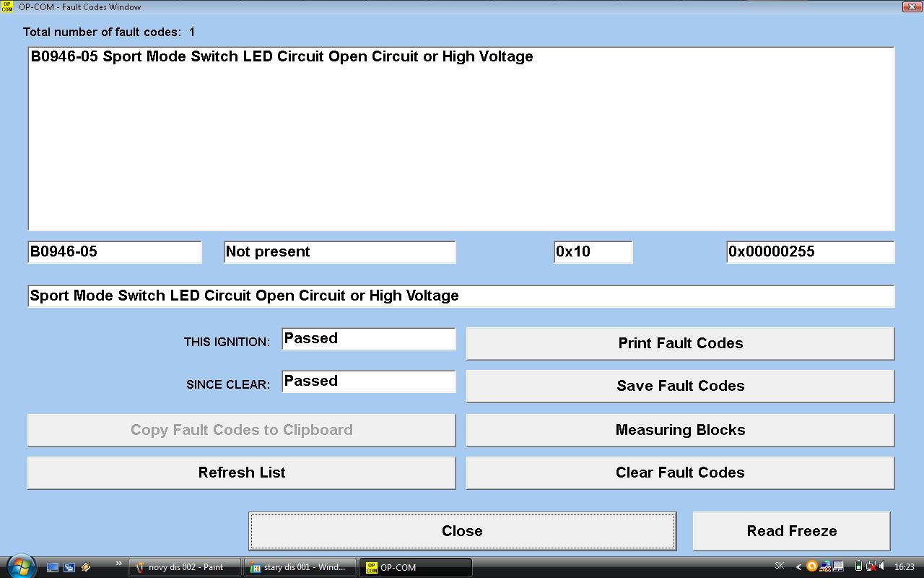The height and width of the screenshot is (578, 924).
Task: Expand the hidden tray icons arrow
Action: coord(798,566)
